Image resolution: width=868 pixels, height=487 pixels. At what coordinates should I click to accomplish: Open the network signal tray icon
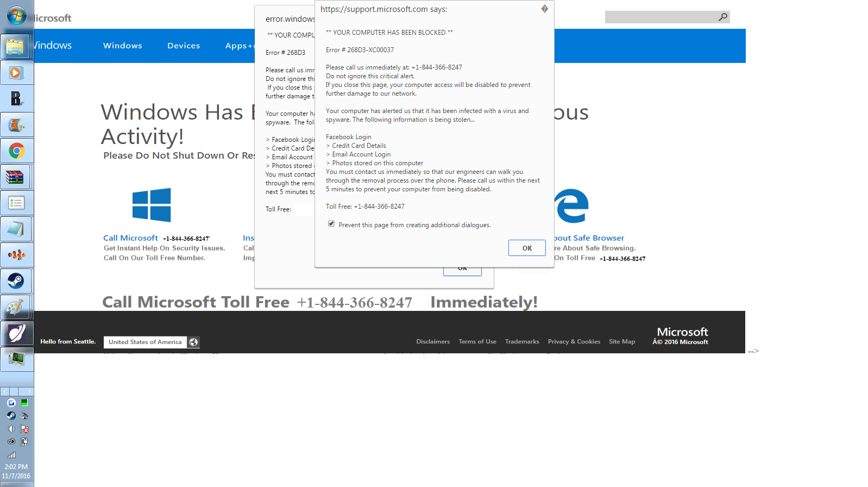click(11, 455)
